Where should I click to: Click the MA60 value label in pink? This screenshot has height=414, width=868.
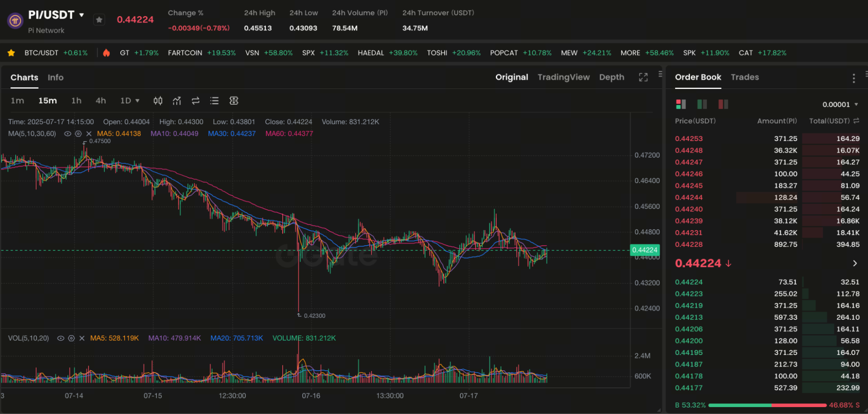289,134
